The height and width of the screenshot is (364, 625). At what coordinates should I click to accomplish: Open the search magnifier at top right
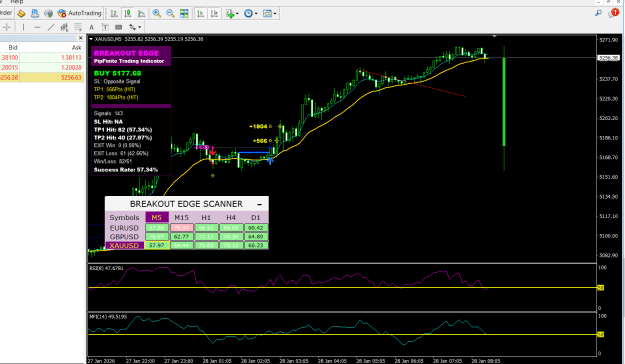coord(598,13)
